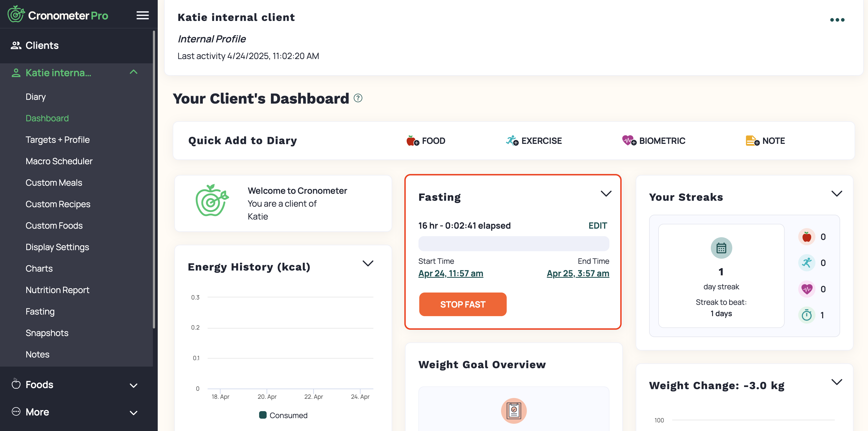Open the Diary sidebar item

[36, 97]
